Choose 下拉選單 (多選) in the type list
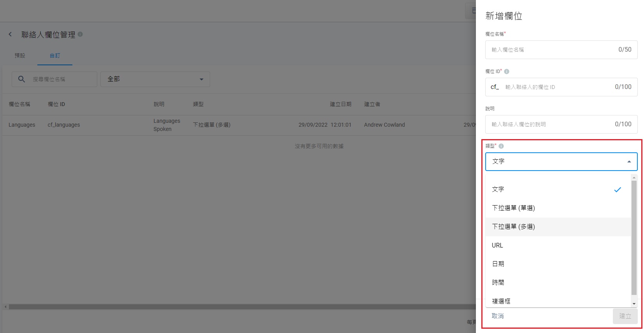The image size is (644, 333). coord(558,227)
